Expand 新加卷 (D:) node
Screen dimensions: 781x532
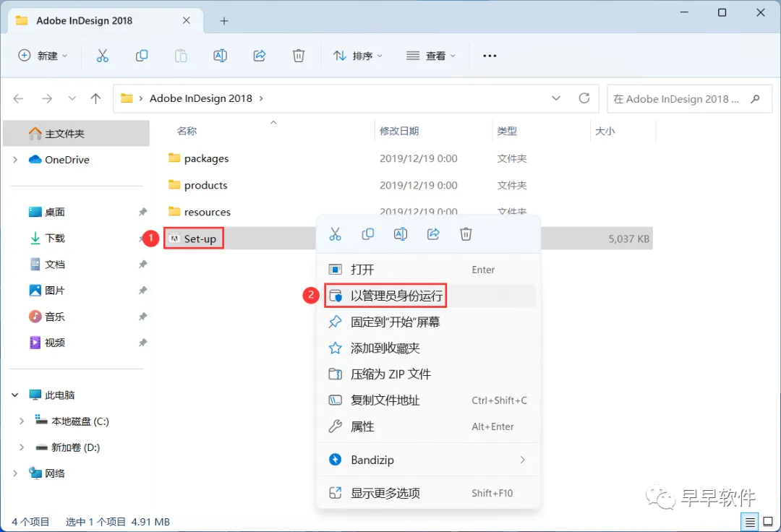pos(22,447)
